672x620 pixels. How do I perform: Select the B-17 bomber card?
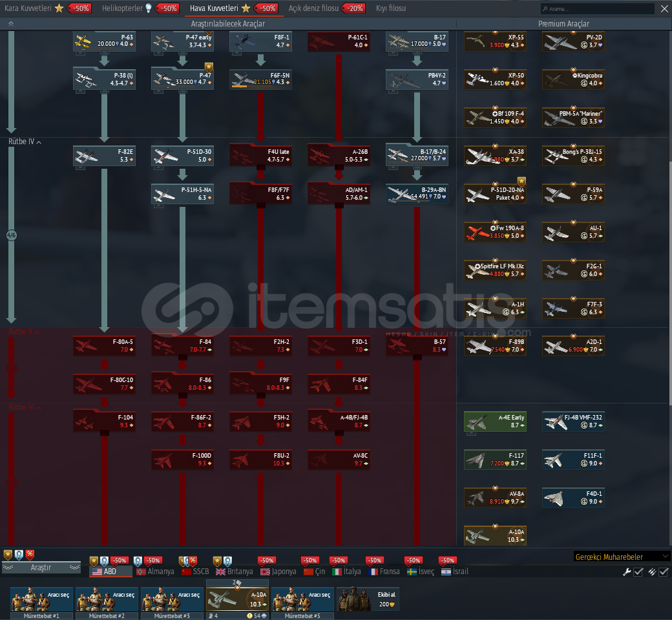[417, 41]
